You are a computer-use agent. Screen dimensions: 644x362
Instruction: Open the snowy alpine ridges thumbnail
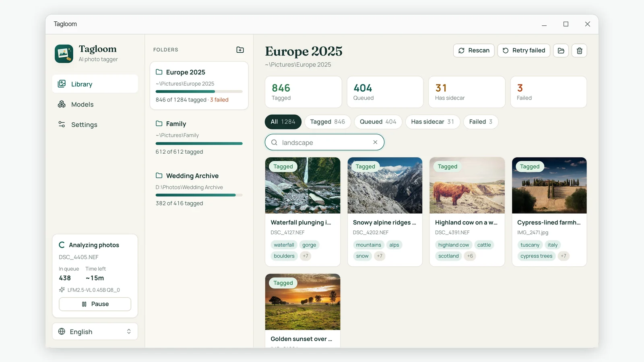(x=385, y=185)
